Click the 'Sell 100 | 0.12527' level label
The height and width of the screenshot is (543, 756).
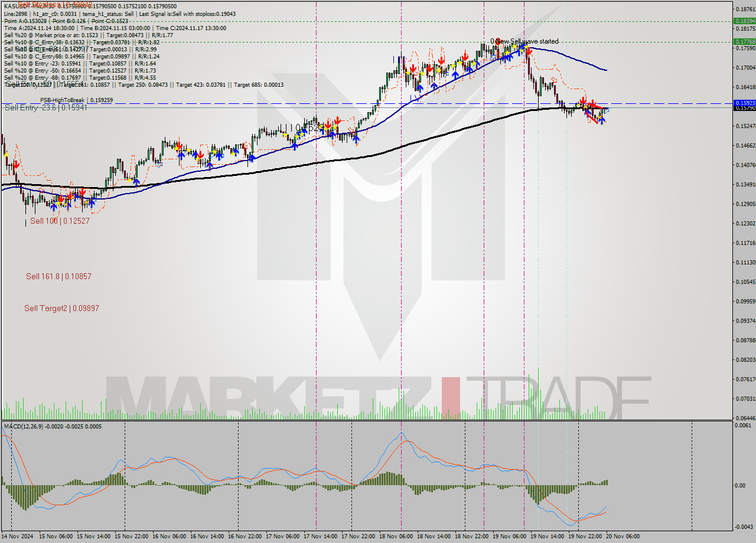(60, 221)
